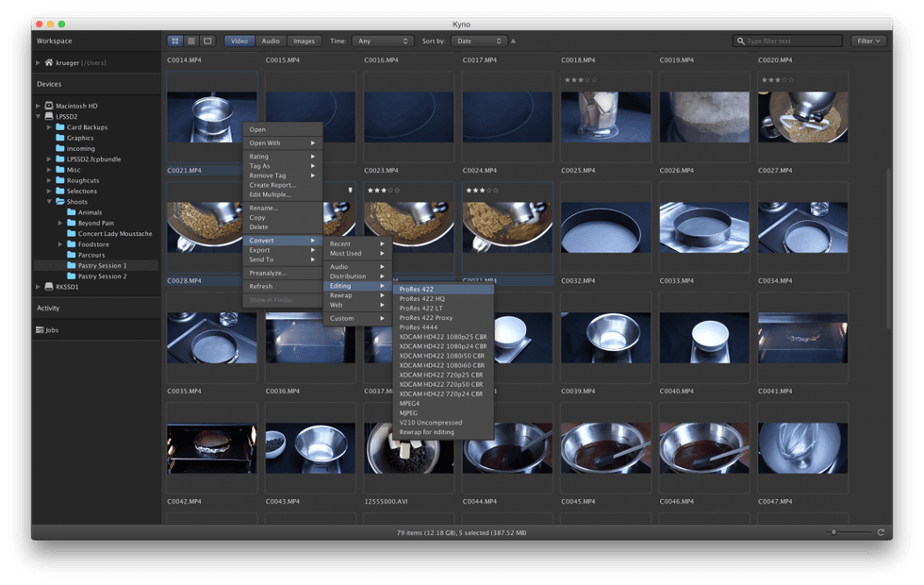Viewport: 924px width, 585px height.
Task: Expand the Beyond Pain folder node
Action: tap(60, 223)
